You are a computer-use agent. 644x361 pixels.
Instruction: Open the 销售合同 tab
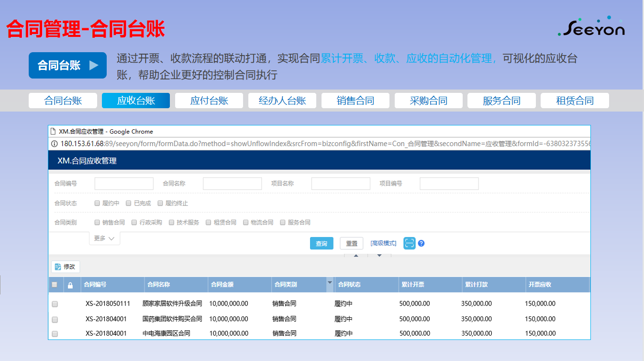point(355,101)
